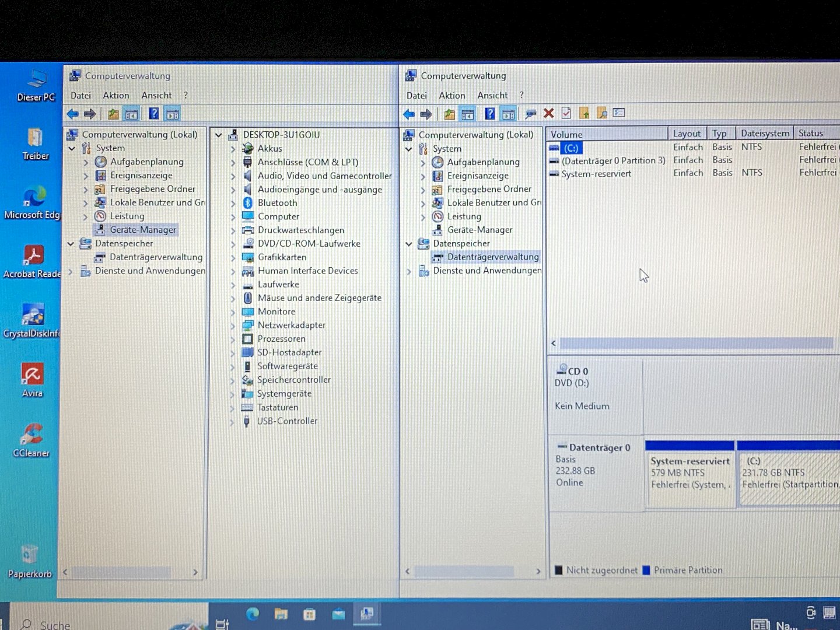Click Microsoft Edge icon in taskbar
This screenshot has height=630, width=840.
[x=253, y=614]
